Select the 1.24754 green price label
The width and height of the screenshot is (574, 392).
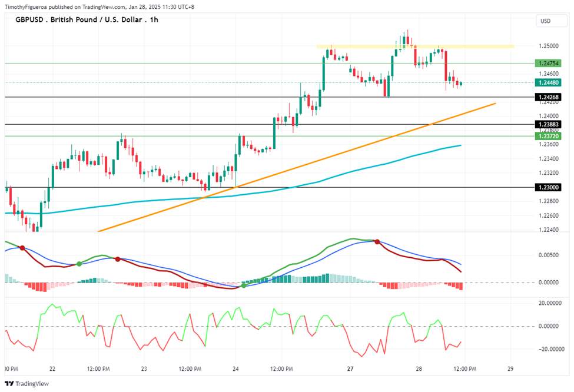[548, 64]
